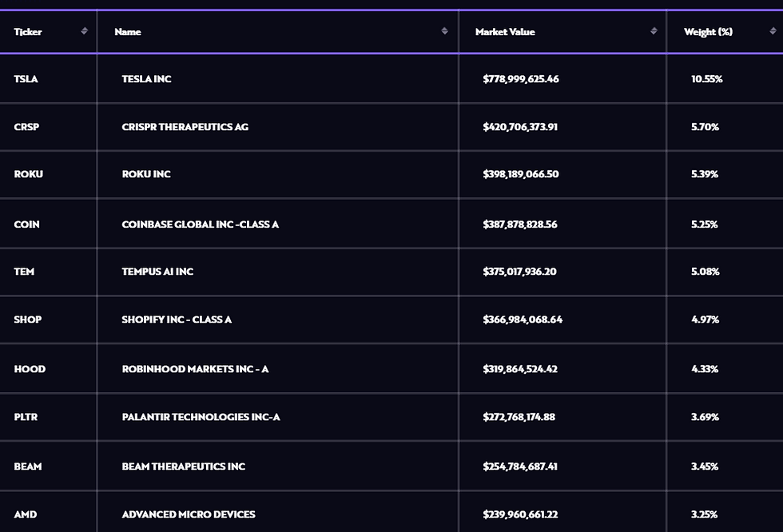Click the Weight (%) header label
Screen dimensions: 783x532
click(x=708, y=32)
